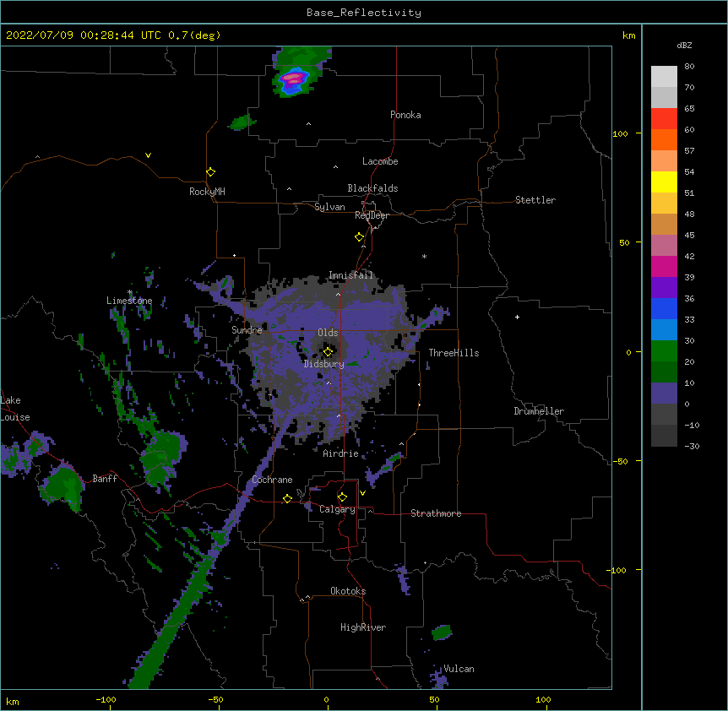This screenshot has width=728, height=711.
Task: Click the Innisfail city label
Action: (350, 275)
